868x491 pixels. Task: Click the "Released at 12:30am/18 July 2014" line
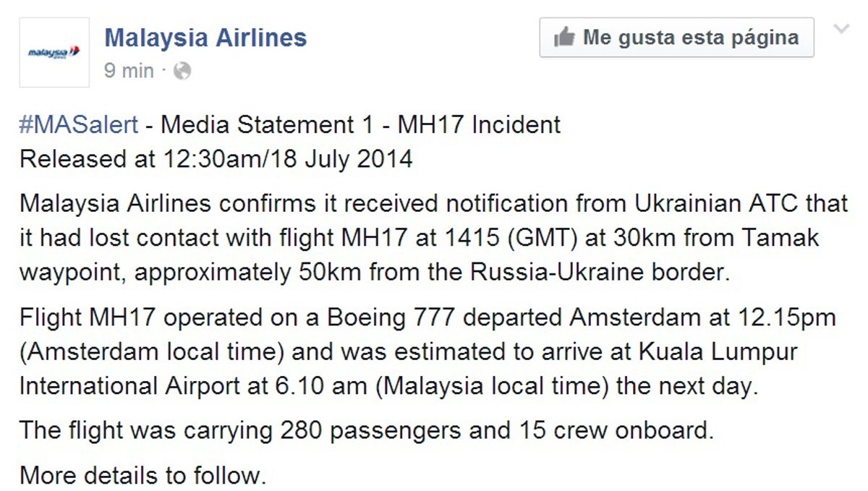tap(216, 158)
